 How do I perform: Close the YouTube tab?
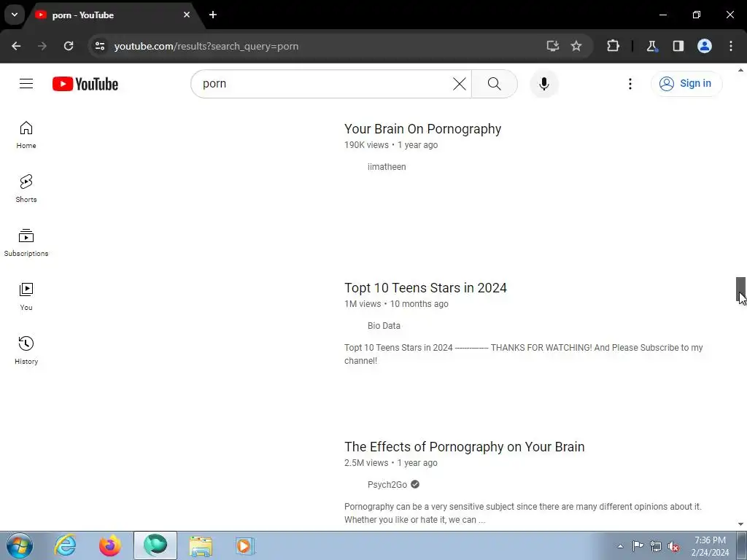187,15
